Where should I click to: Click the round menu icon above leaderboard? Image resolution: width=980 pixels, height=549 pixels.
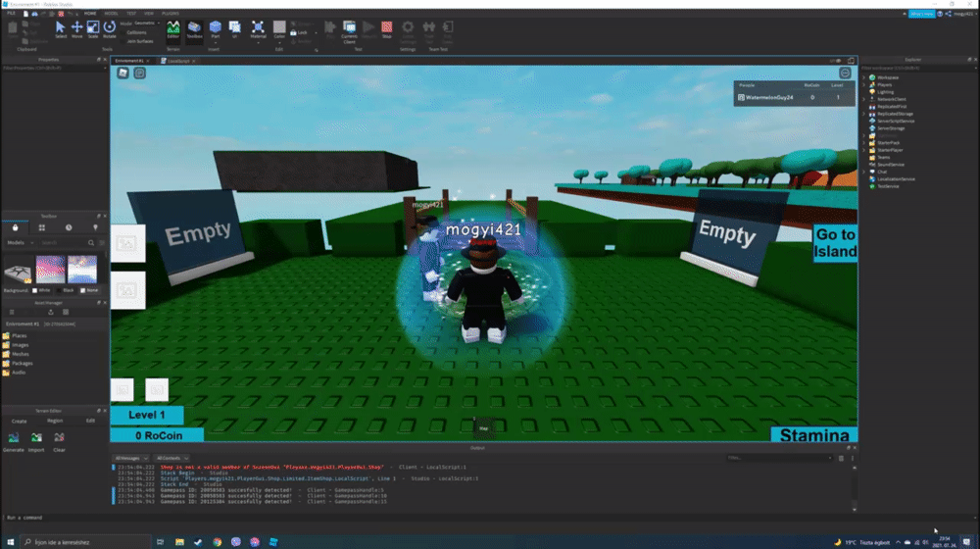pos(845,74)
